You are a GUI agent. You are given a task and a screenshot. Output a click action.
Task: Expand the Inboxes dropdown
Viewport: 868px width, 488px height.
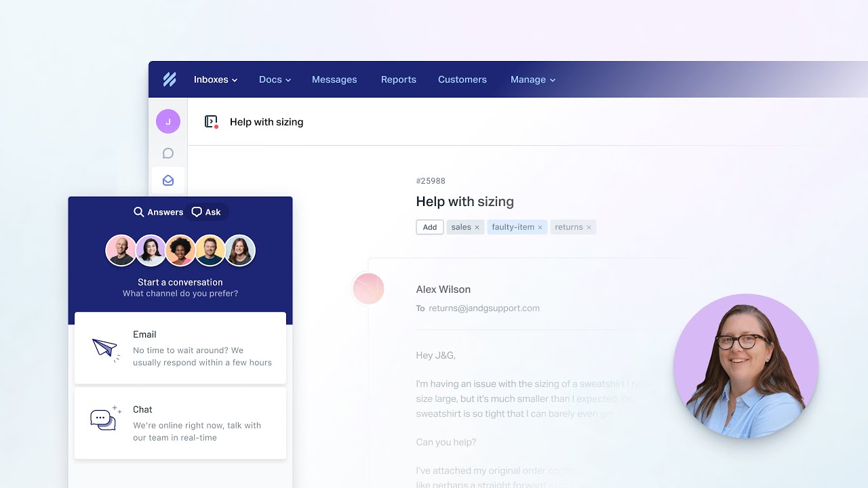tap(215, 79)
